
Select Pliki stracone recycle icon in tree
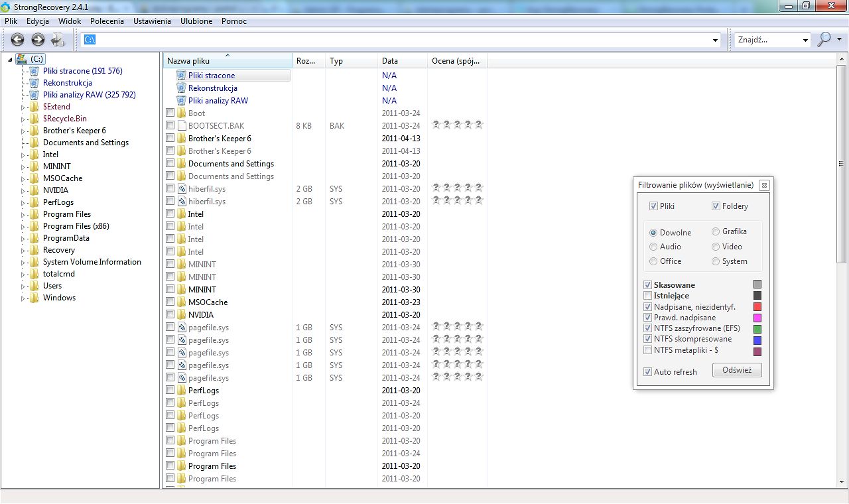click(x=34, y=71)
